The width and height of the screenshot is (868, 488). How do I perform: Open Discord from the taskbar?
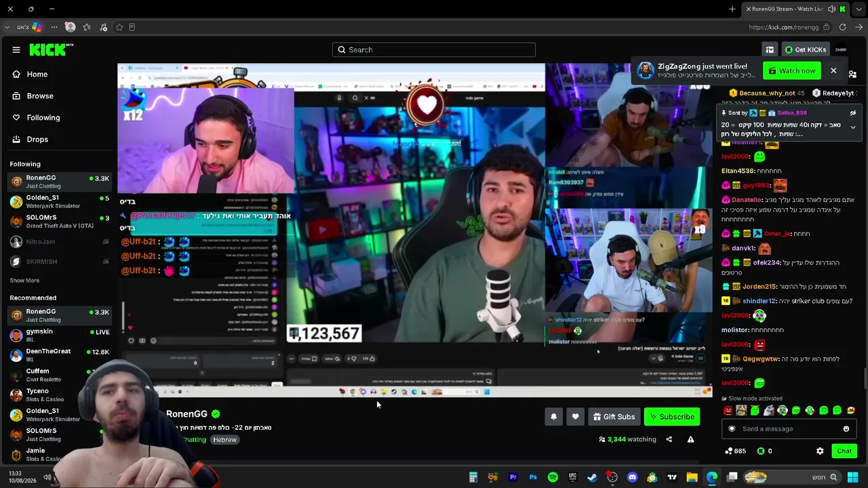(632, 477)
